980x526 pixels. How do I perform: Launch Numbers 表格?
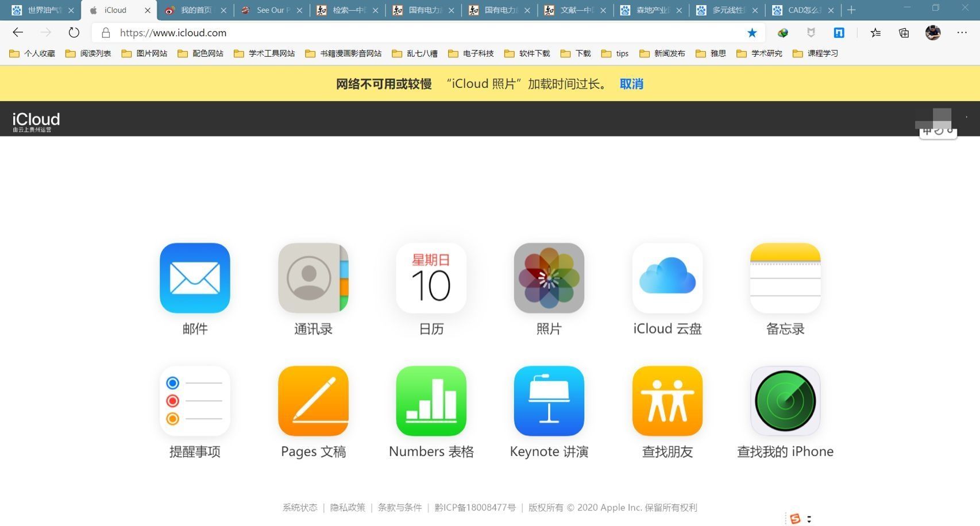pyautogui.click(x=431, y=401)
